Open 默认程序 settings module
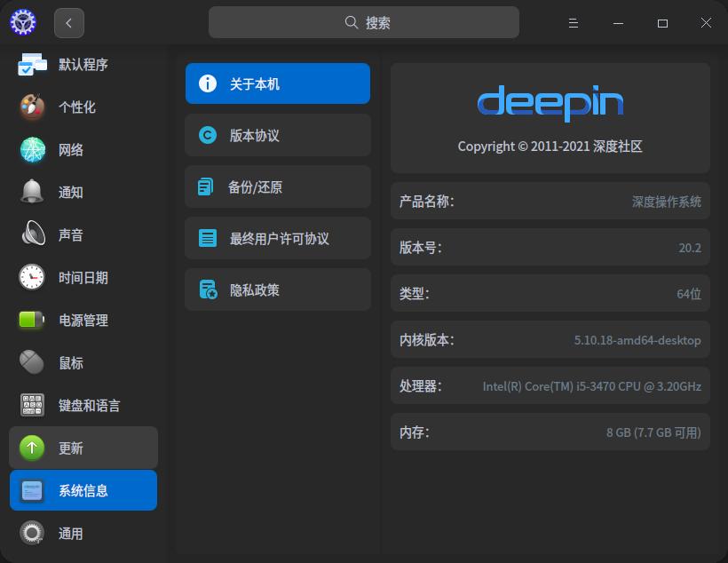This screenshot has width=728, height=563. tap(83, 65)
